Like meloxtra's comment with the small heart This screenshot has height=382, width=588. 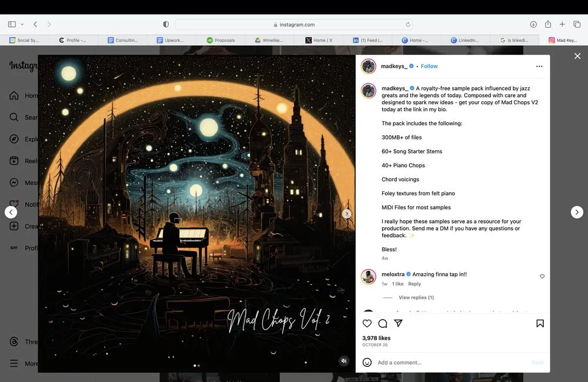542,276
